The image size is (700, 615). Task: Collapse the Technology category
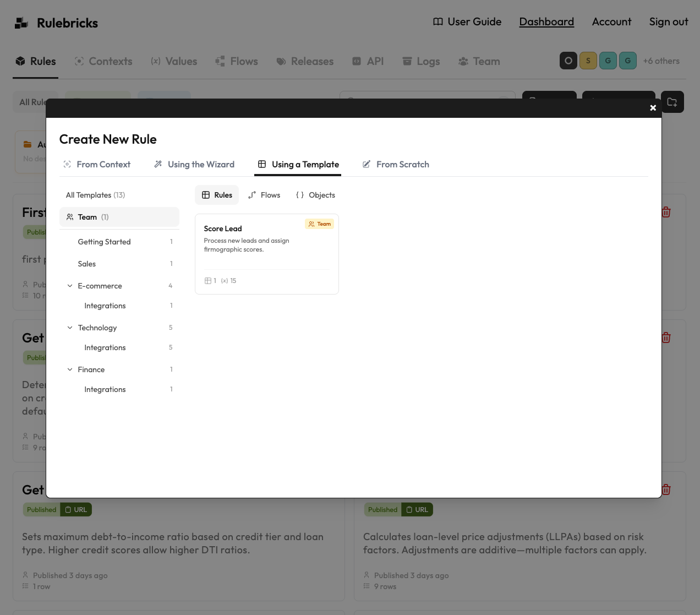point(70,328)
